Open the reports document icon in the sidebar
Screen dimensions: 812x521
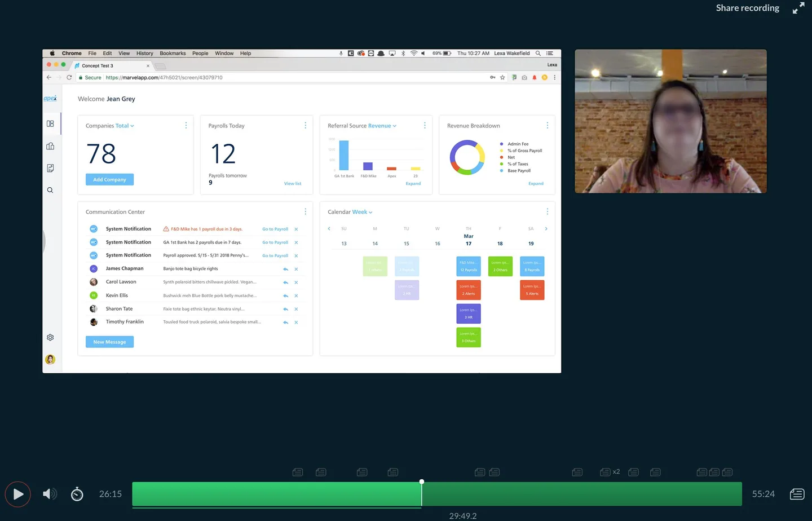50,167
